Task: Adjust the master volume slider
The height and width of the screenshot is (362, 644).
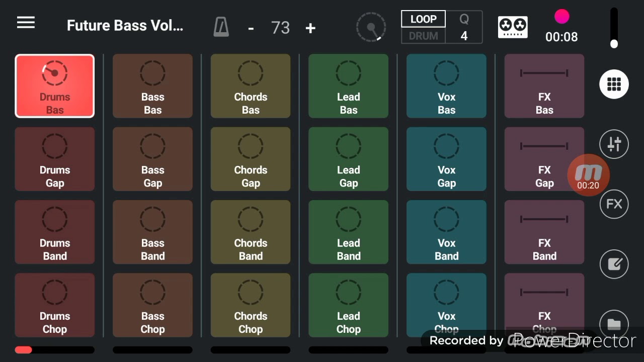Action: pos(614,28)
